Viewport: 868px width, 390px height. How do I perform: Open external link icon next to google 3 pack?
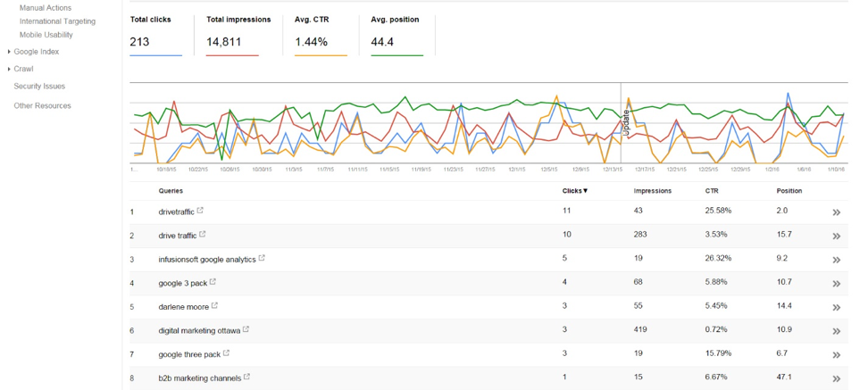tap(213, 282)
